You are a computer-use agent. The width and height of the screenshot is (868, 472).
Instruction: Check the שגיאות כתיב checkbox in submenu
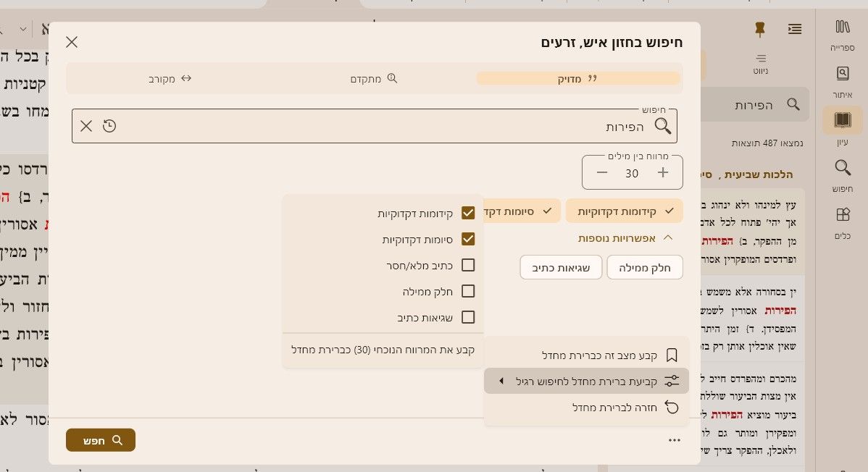(x=468, y=317)
